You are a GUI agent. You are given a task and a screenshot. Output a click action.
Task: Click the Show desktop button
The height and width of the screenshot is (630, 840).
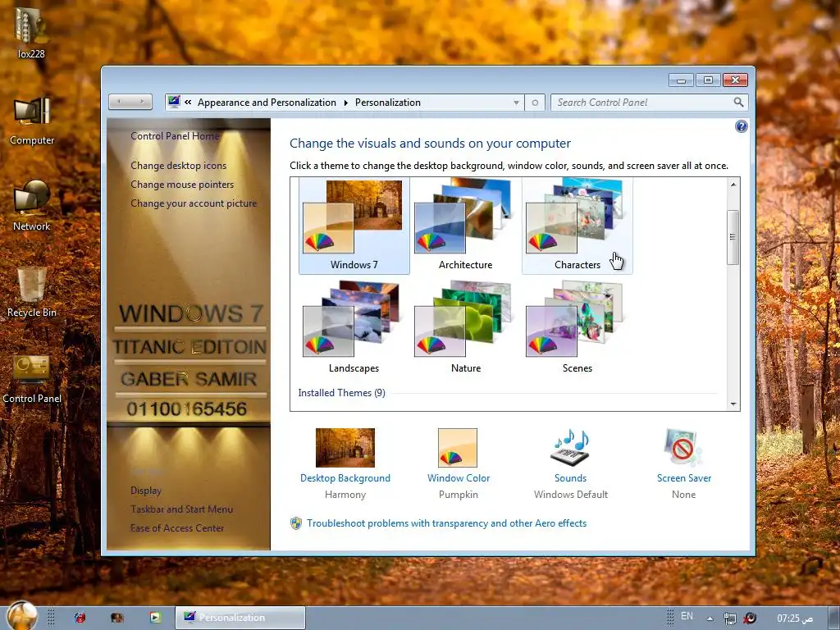click(833, 619)
